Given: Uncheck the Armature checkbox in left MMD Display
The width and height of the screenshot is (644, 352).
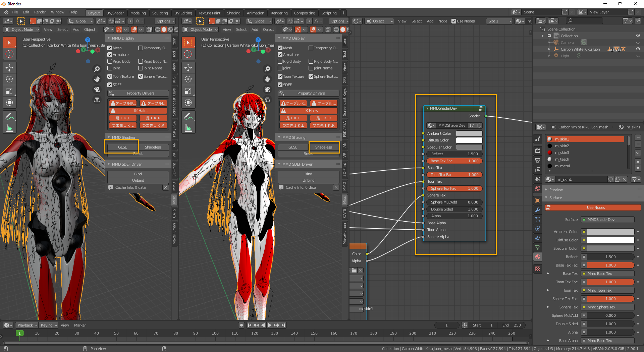Looking at the screenshot, I should point(110,55).
